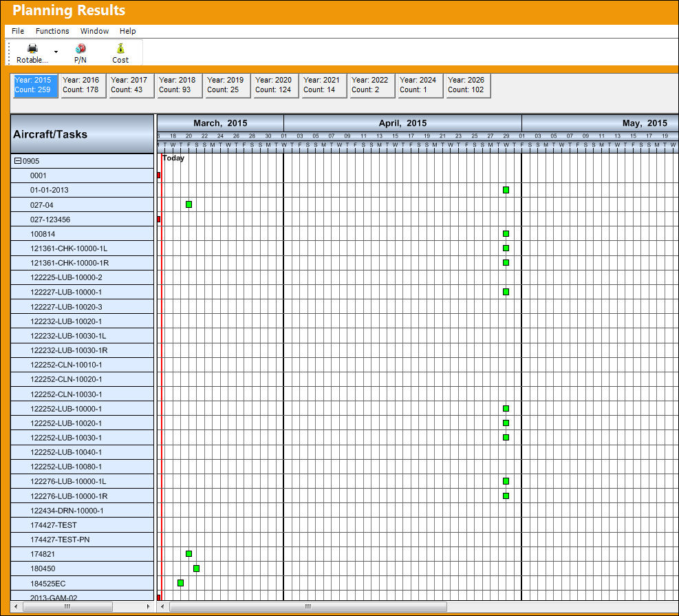Viewport: 679px width, 616px height.
Task: Click the April, 2015 month header
Action: pyautogui.click(x=402, y=123)
